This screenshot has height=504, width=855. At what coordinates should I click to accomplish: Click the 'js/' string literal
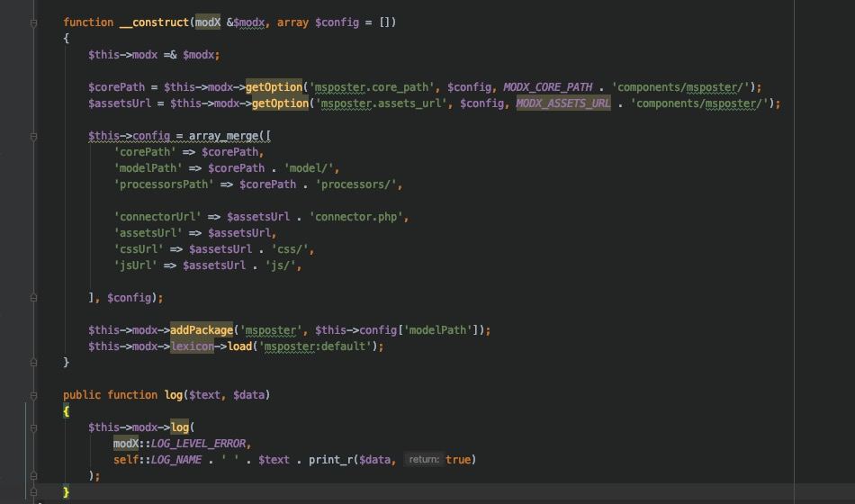pos(280,265)
